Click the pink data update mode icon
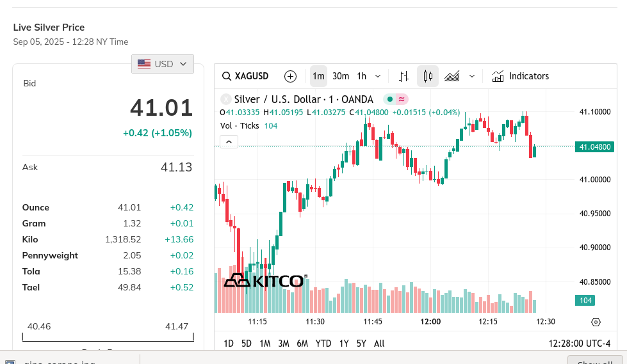The image size is (627, 364). (x=402, y=99)
